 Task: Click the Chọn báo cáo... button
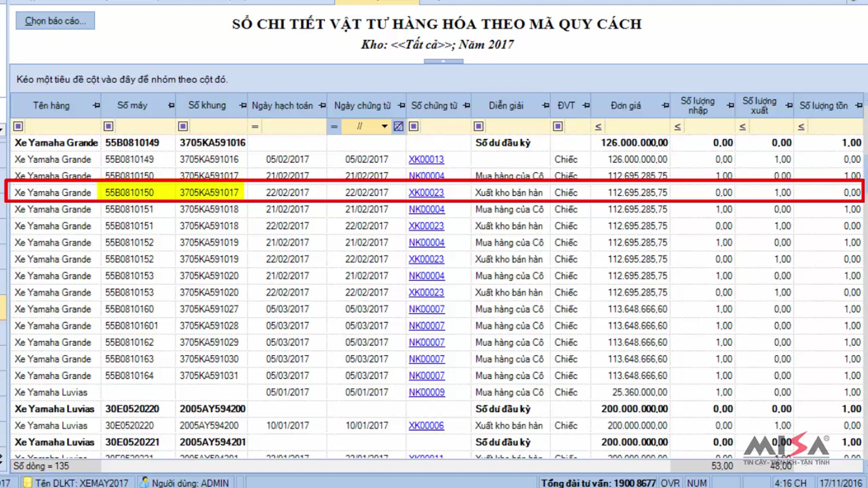coord(55,21)
